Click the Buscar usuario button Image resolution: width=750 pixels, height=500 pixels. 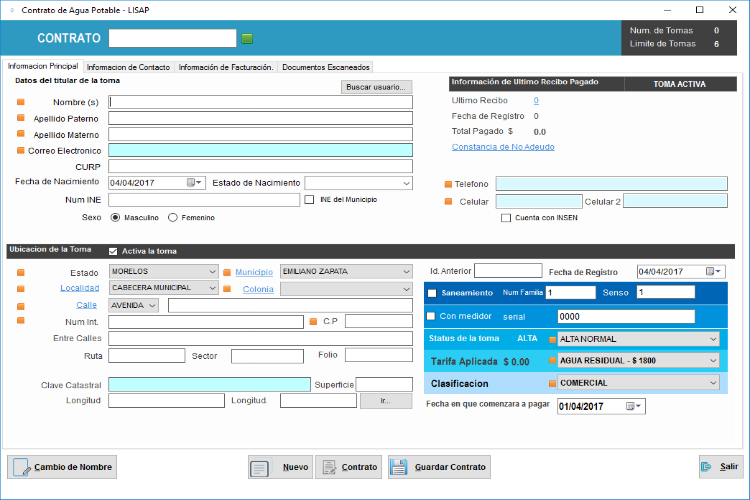coord(377,87)
